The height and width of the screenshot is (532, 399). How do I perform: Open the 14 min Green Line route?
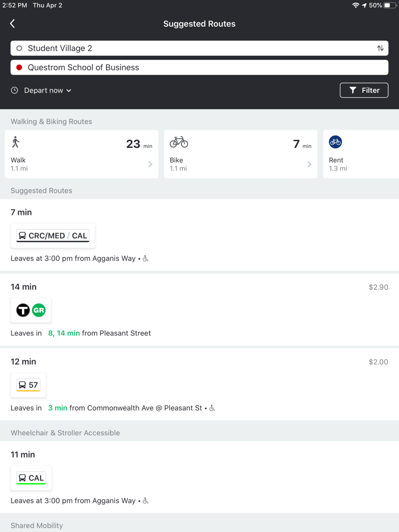click(199, 309)
